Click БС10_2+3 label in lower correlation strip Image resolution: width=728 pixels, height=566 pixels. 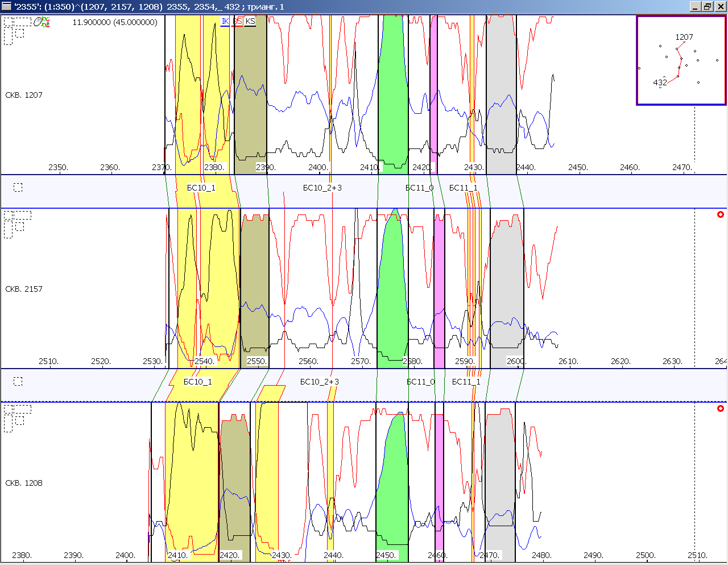point(320,382)
